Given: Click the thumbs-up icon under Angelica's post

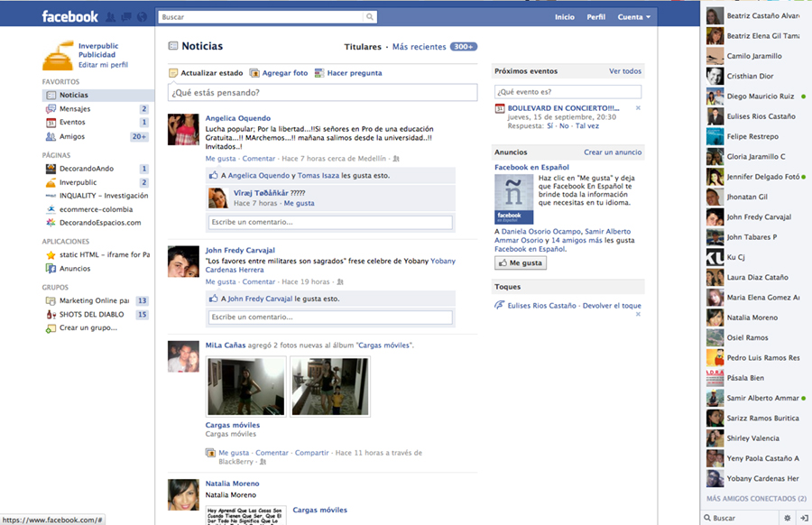Looking at the screenshot, I should (213, 176).
